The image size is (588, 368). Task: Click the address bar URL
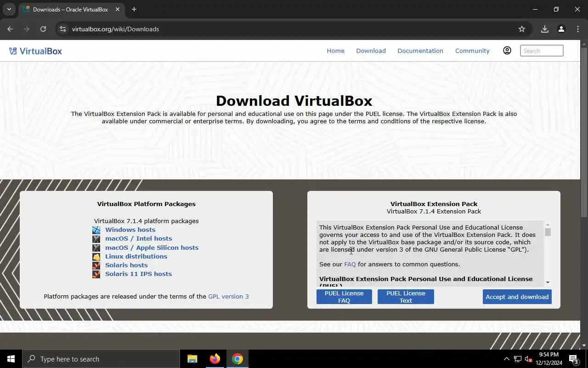[x=115, y=29]
